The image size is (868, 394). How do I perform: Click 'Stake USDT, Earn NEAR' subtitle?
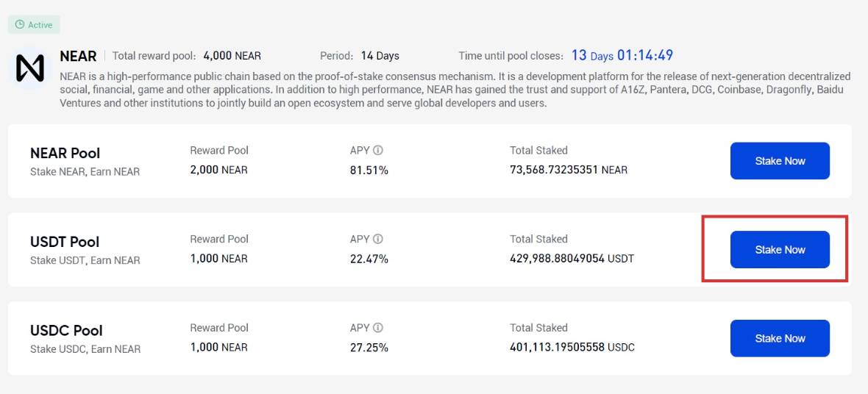pos(85,261)
